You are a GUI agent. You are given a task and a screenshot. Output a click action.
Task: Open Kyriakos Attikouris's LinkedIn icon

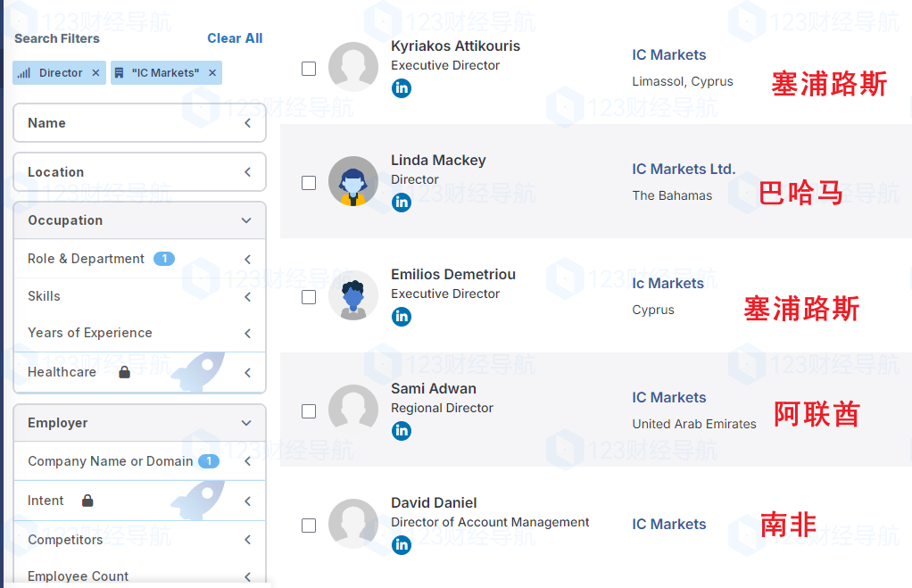[402, 88]
